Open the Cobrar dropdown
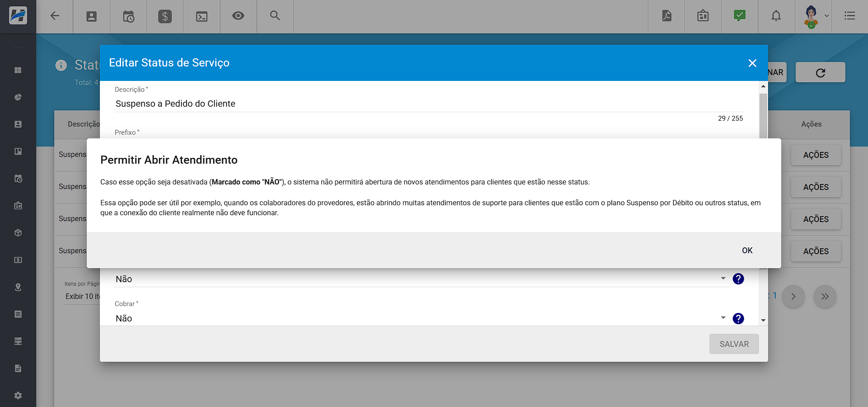The width and height of the screenshot is (868, 407). point(422,318)
